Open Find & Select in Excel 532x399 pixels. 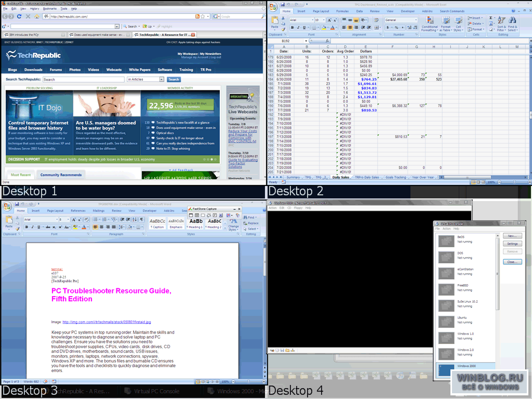point(512,24)
